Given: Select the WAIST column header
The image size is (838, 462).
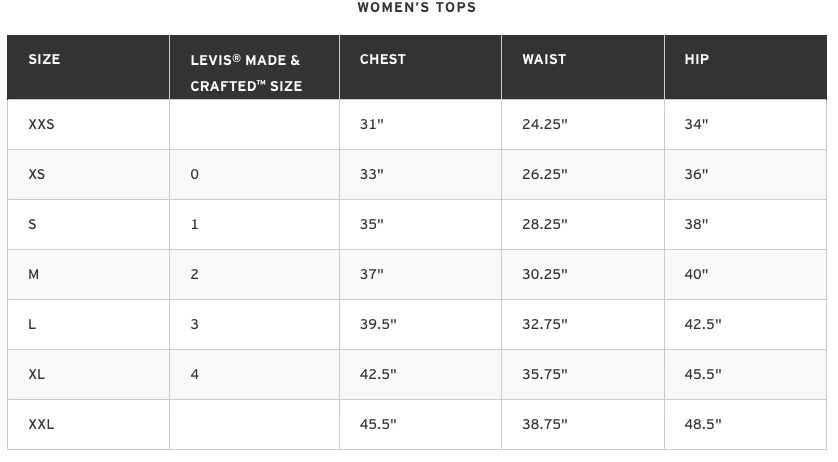Looking at the screenshot, I should (x=544, y=60).
